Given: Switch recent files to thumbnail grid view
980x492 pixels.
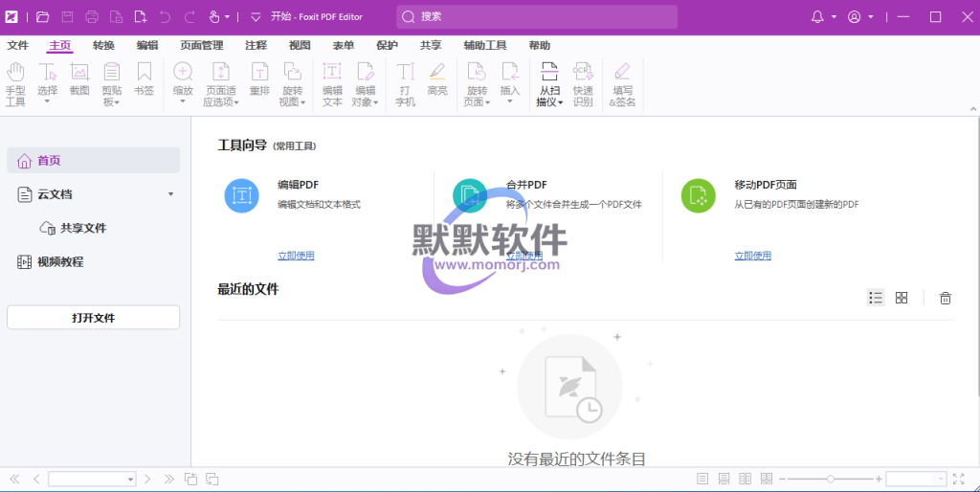Looking at the screenshot, I should (x=902, y=298).
